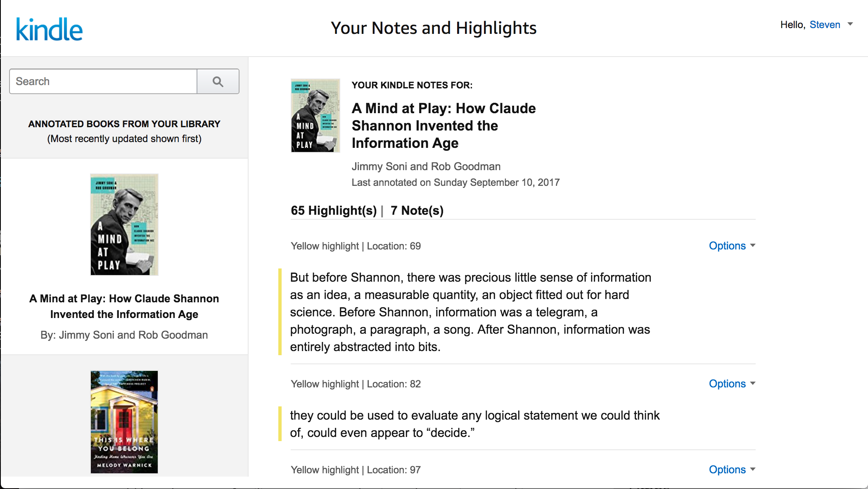868x489 pixels.
Task: Click the yellow bar of Location 82 highlight
Action: (280, 424)
